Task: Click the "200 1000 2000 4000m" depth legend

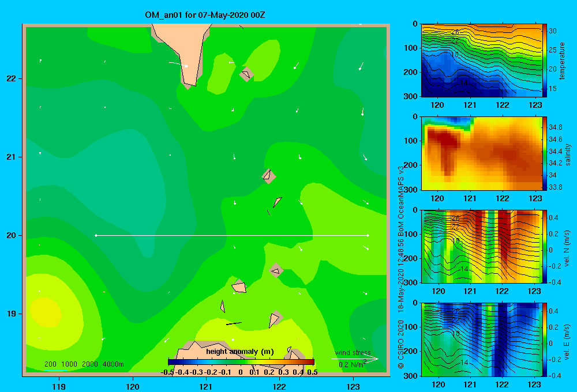Action: (x=84, y=364)
